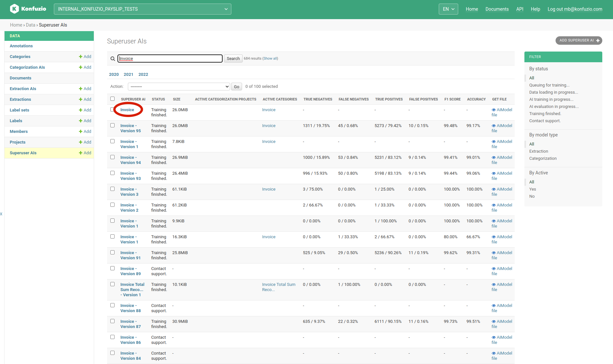613x364 pixels.
Task: Check the box for Invoice Version 3
Action: (112, 189)
